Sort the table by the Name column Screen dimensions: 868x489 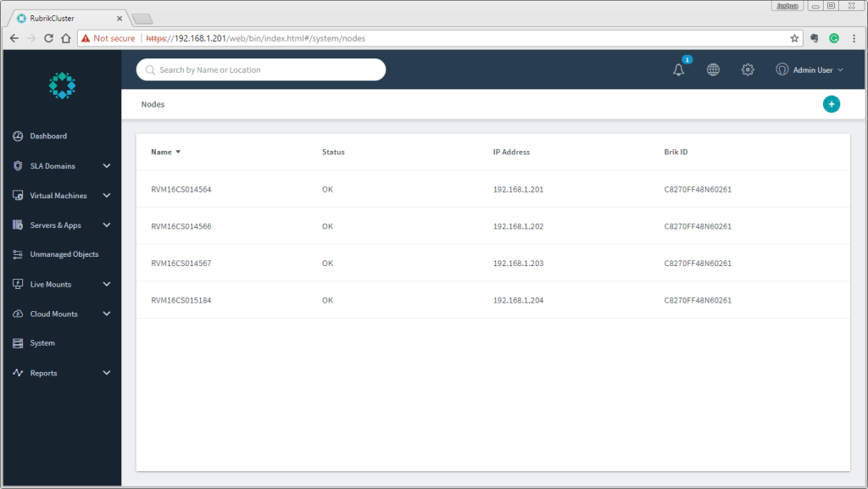pyautogui.click(x=164, y=152)
